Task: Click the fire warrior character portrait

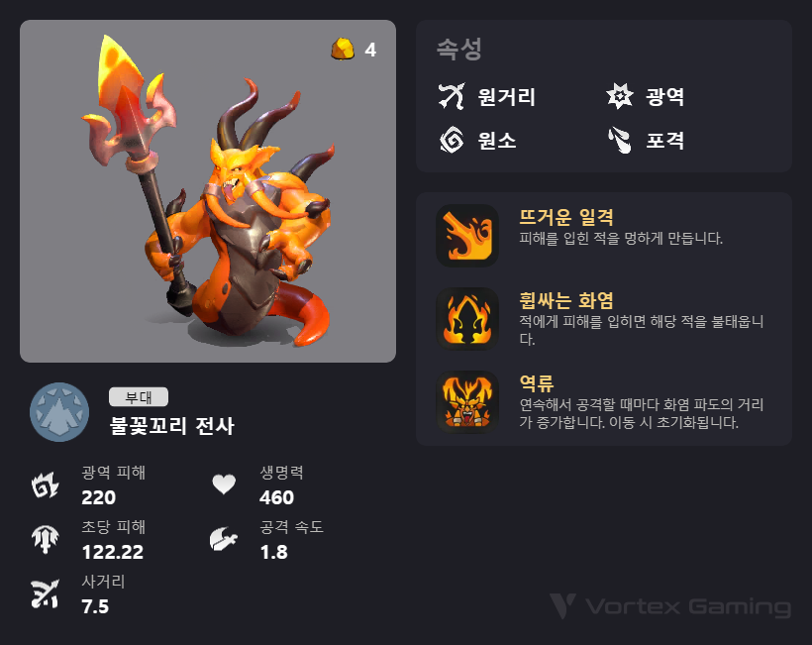Action: tap(208, 191)
